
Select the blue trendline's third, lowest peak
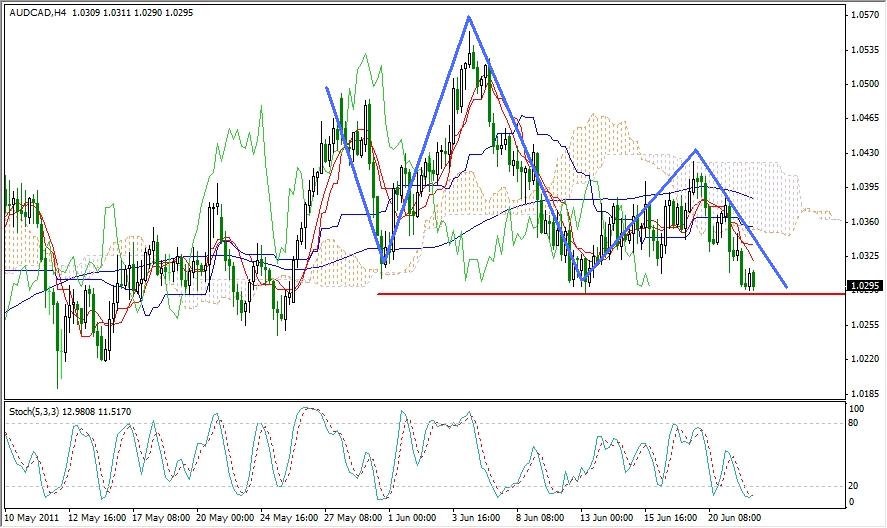[695, 150]
